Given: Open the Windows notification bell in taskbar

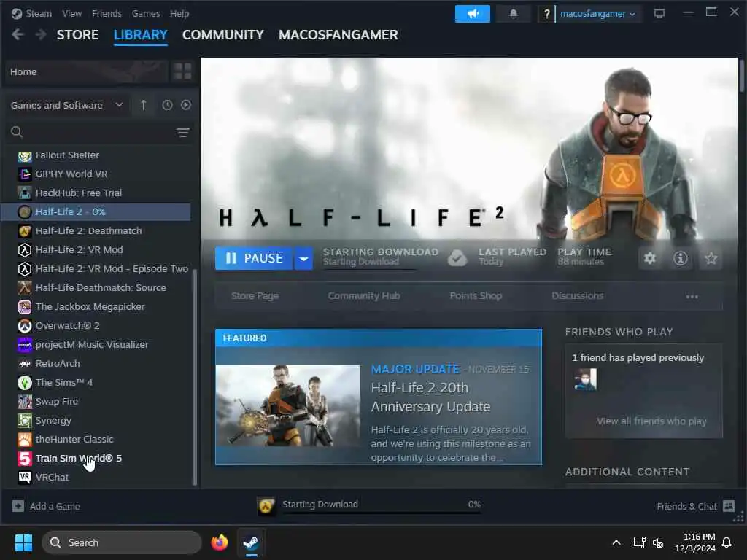Looking at the screenshot, I should click(x=727, y=542).
